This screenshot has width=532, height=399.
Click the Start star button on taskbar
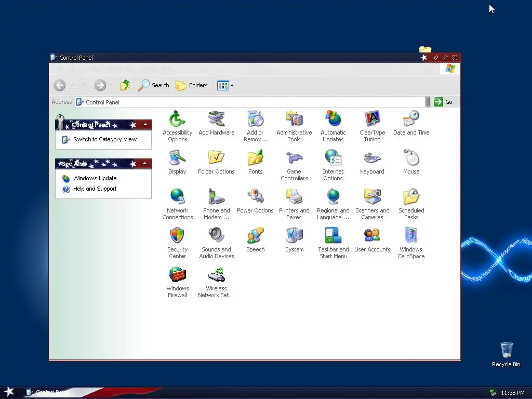pos(9,392)
